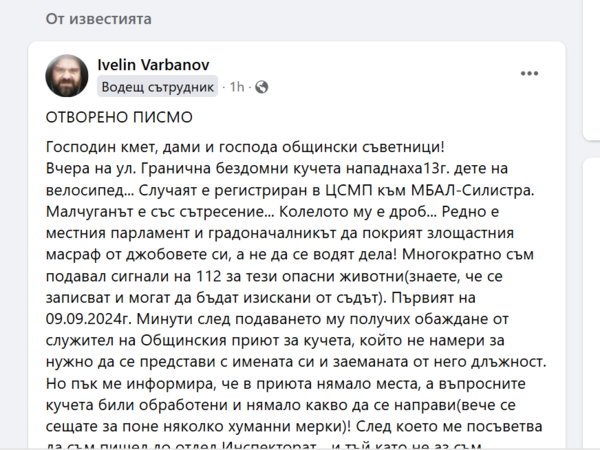Click text 'ЦСМП към МБАЛ-Силистра'

click(x=427, y=190)
